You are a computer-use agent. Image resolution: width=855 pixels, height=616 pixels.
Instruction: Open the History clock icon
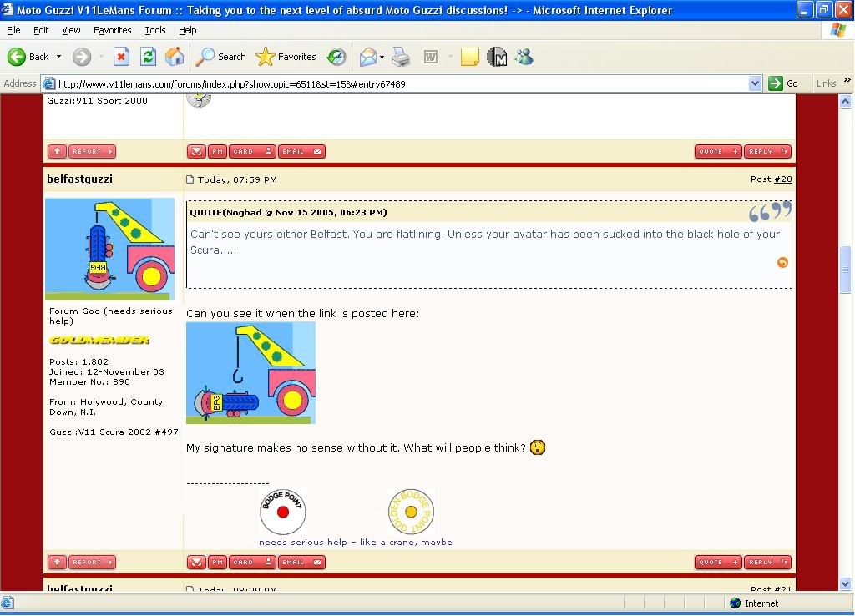pyautogui.click(x=336, y=57)
